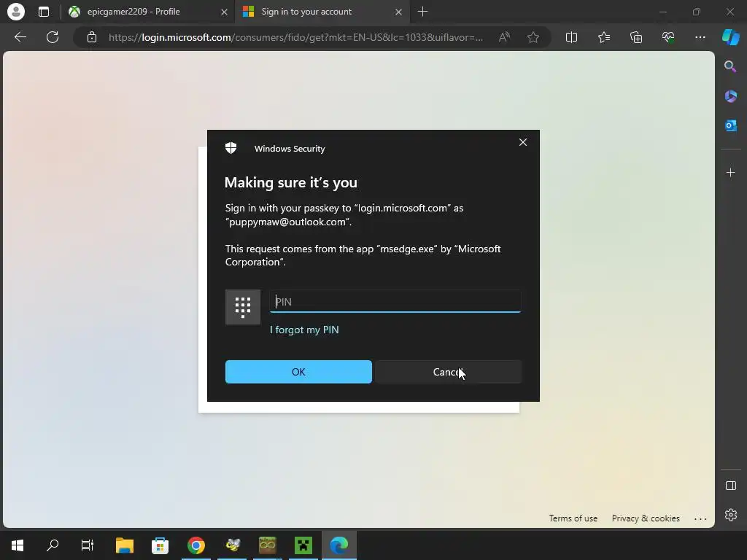747x560 pixels.
Task: Activate the Read aloud icon
Action: coord(504,37)
